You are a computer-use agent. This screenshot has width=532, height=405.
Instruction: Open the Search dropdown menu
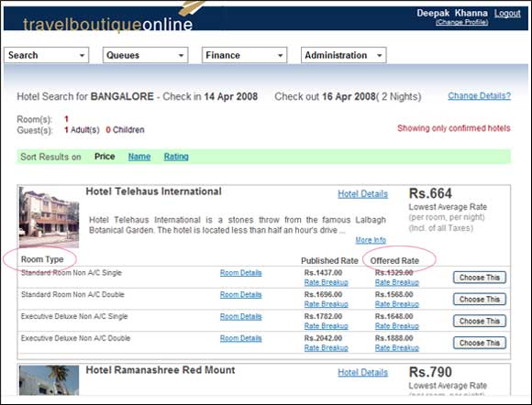pyautogui.click(x=46, y=55)
